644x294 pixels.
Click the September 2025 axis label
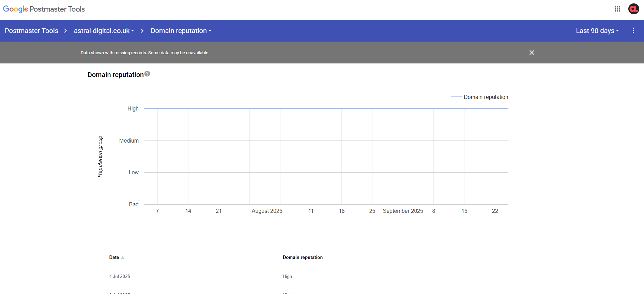click(403, 211)
